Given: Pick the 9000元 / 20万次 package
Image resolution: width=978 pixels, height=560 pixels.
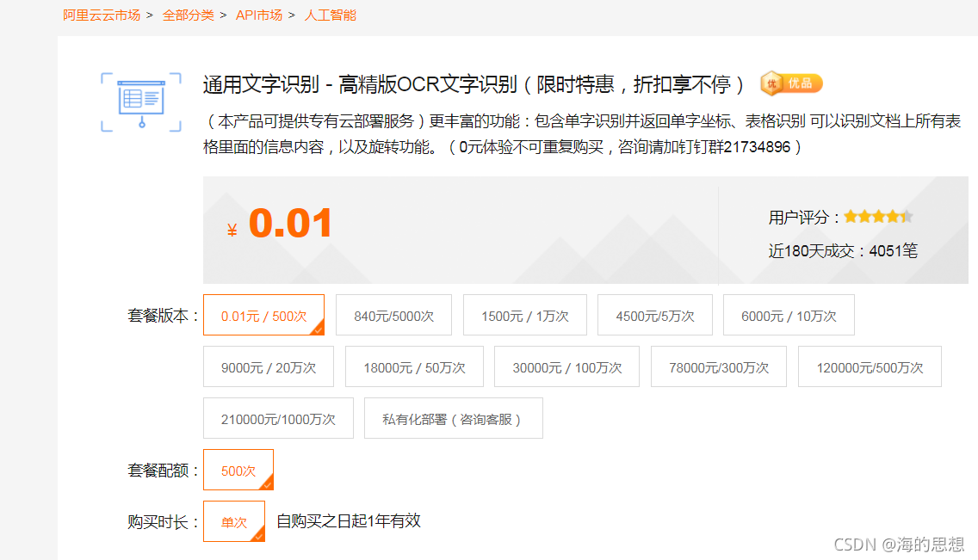Looking at the screenshot, I should [x=269, y=367].
